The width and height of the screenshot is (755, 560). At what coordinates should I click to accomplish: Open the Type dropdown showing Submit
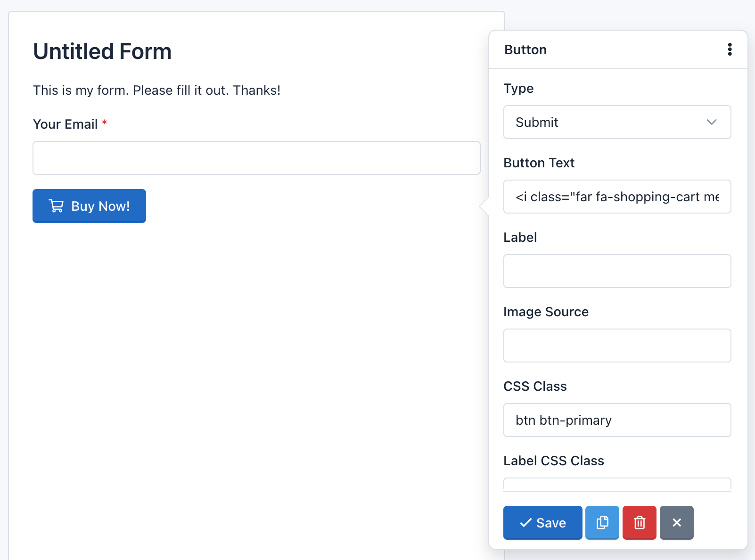[x=617, y=122]
